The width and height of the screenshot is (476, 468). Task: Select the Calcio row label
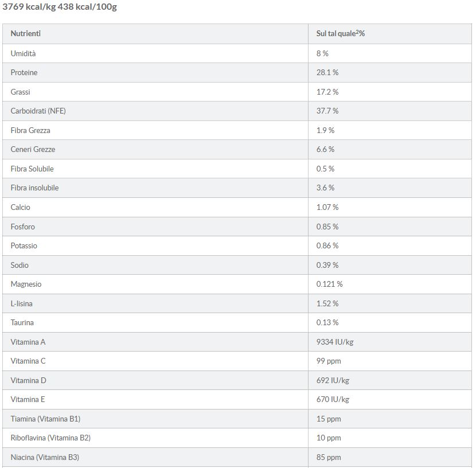pyautogui.click(x=21, y=207)
